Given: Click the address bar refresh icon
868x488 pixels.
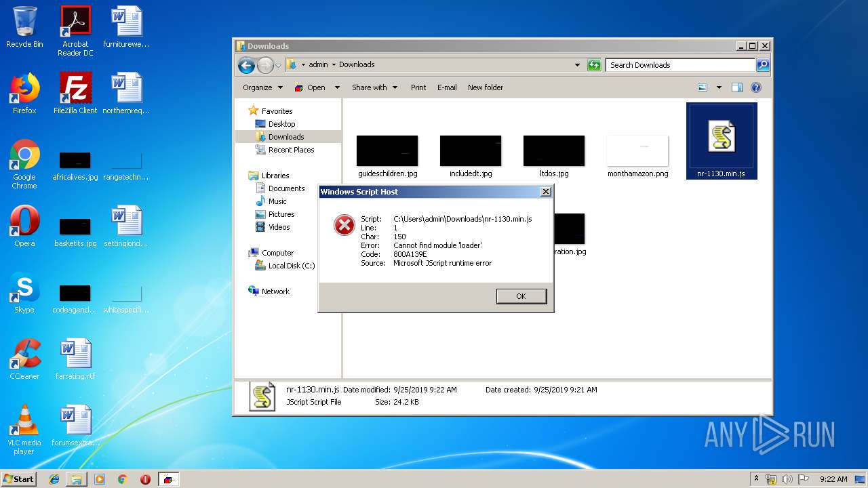Looking at the screenshot, I should pyautogui.click(x=594, y=65).
